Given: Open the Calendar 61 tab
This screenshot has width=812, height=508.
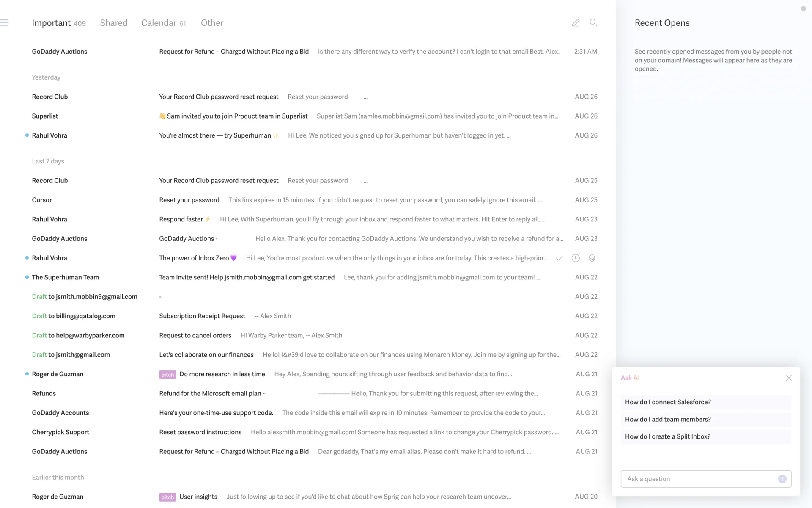Looking at the screenshot, I should tap(163, 23).
